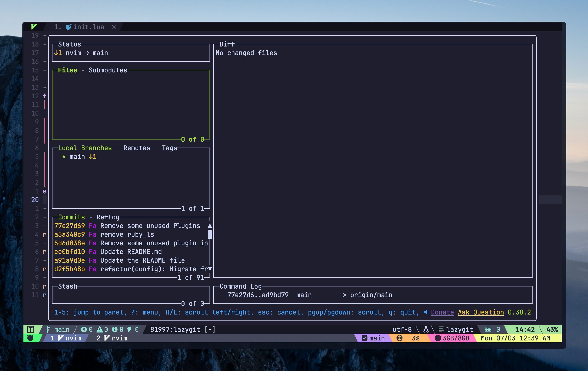Select tmux window 2 nvim
Image resolution: width=588 pixels, height=371 pixels.
click(x=112, y=338)
